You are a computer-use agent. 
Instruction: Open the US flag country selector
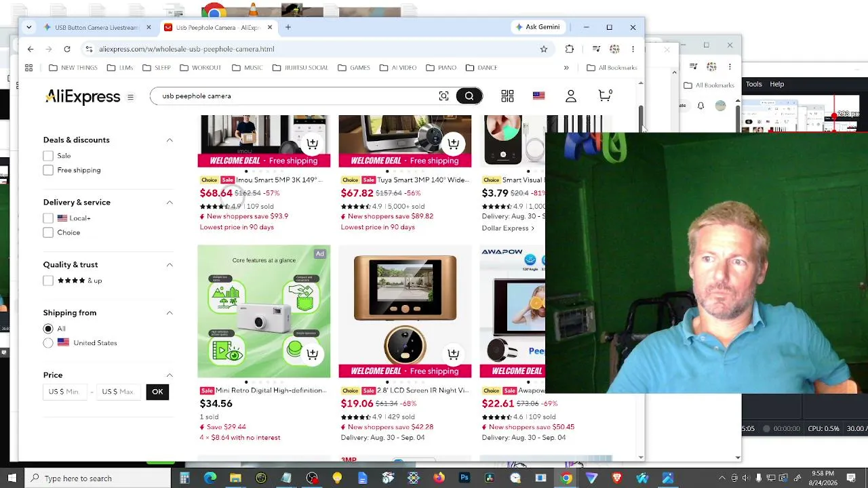tap(538, 96)
